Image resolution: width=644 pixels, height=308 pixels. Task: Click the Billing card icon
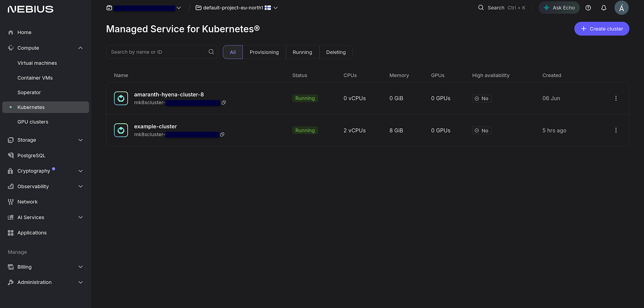tap(11, 267)
